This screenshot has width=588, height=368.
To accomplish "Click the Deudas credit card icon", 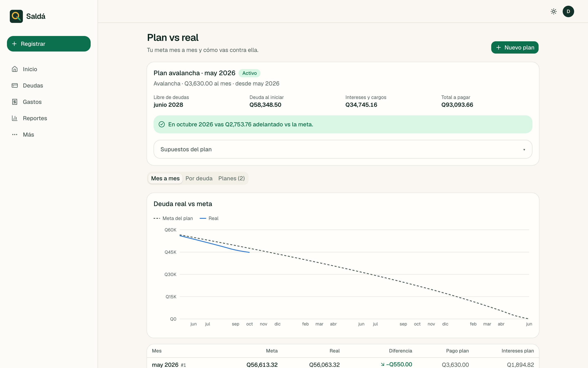I will pos(15,85).
